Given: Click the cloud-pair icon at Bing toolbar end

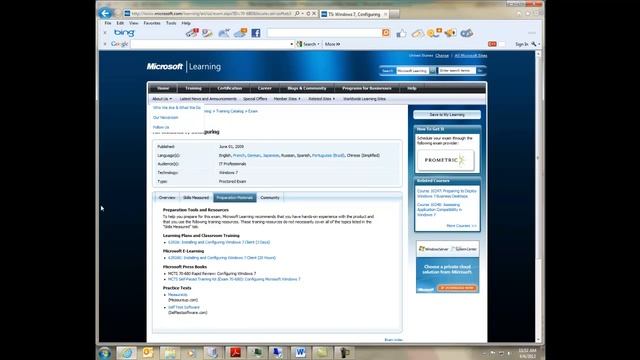Looking at the screenshot, I should pos(467,33).
